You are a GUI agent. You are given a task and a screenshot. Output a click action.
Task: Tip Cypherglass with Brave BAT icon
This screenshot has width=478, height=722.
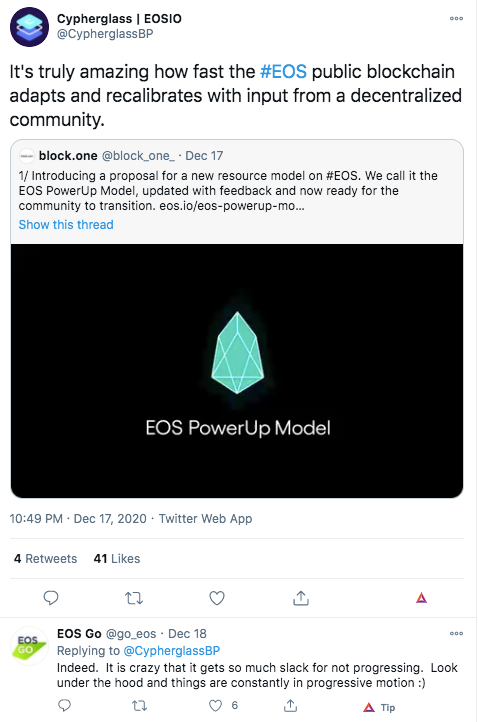pos(421,598)
